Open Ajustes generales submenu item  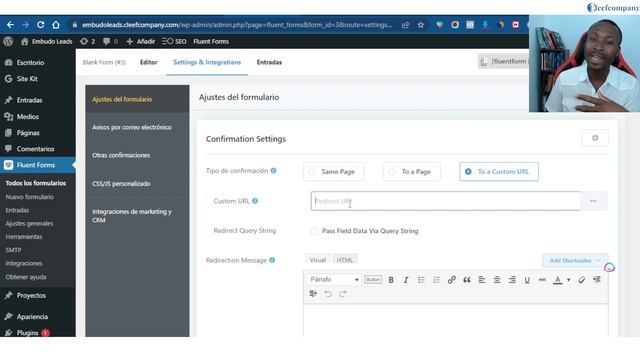[x=29, y=223]
